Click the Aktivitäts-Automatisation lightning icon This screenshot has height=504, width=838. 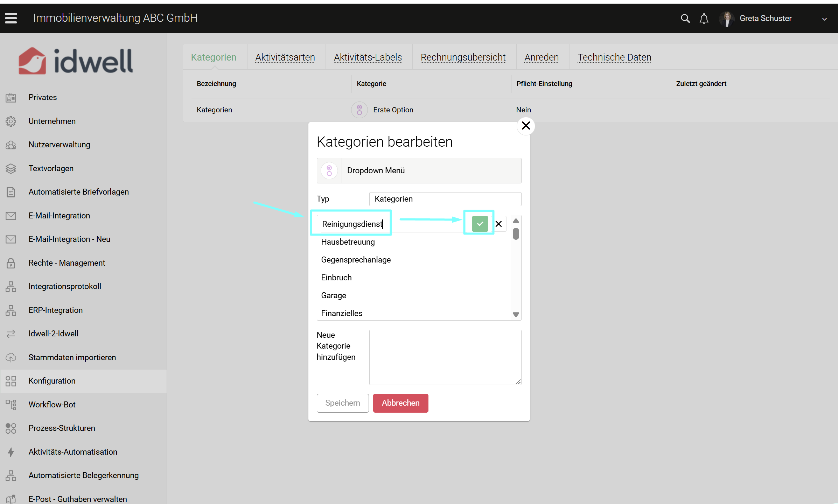click(x=11, y=452)
